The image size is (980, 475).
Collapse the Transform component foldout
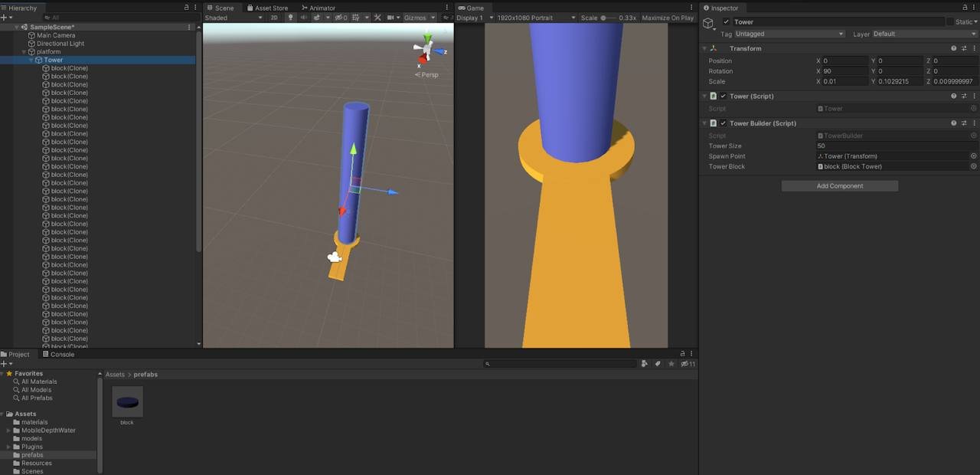704,48
